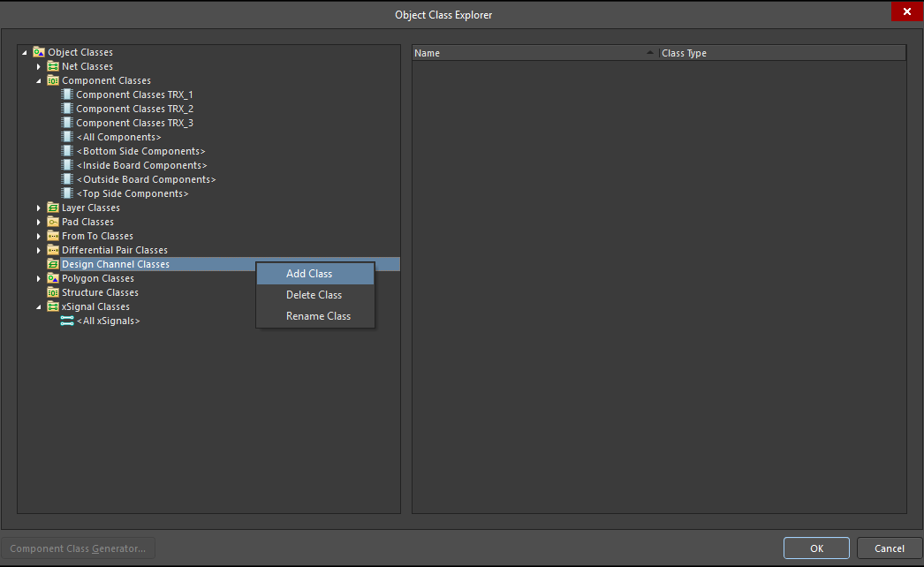Expand the Net Classes tree node
Screen dimensions: 924x567
(38, 65)
